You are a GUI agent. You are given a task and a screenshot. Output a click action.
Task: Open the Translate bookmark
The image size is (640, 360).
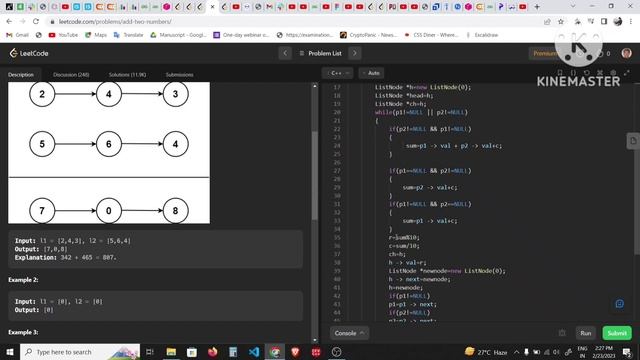pyautogui.click(x=129, y=35)
